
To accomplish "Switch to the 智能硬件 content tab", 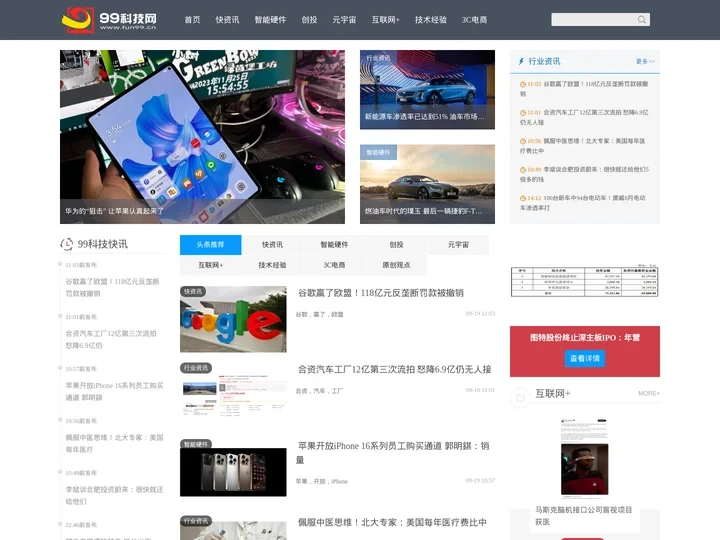I will pos(334,245).
